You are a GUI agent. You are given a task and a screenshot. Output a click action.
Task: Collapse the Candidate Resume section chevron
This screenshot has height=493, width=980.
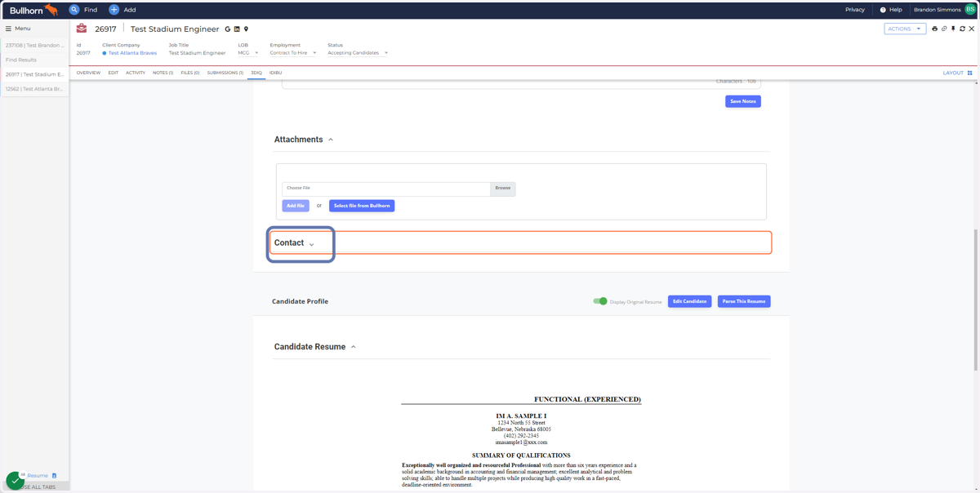[354, 347]
